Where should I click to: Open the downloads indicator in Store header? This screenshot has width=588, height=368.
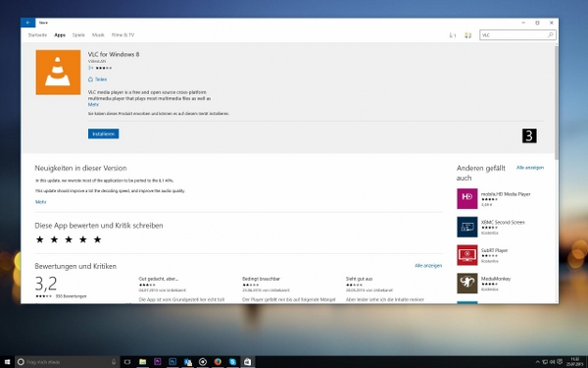coord(453,35)
